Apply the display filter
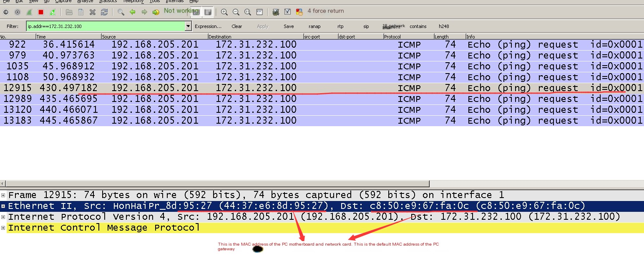644x277 pixels. tap(263, 26)
